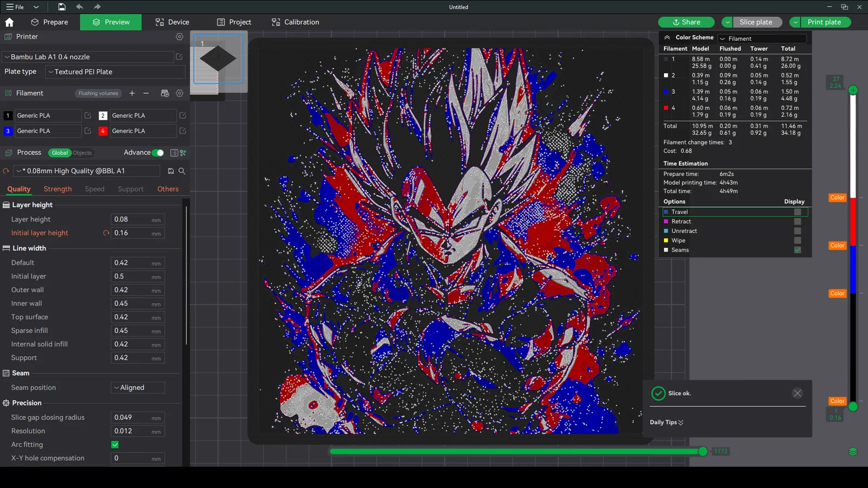Add a filament with plus icon
868x488 pixels.
[132, 93]
